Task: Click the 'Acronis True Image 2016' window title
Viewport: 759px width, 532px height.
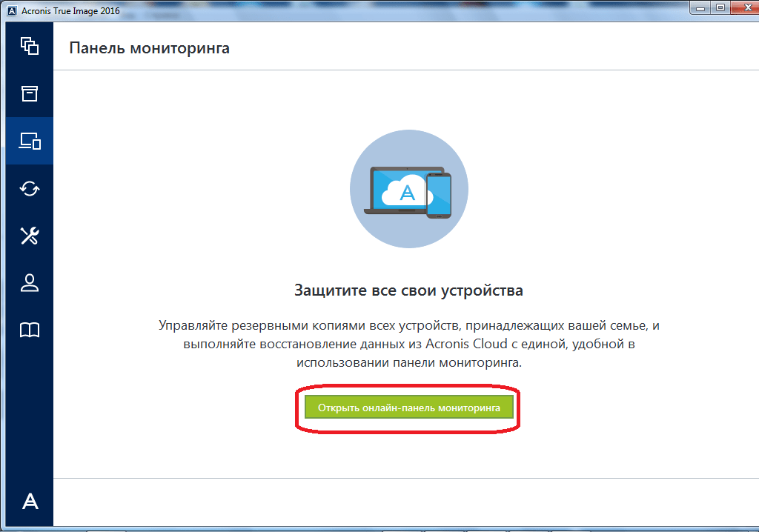Action: click(70, 10)
